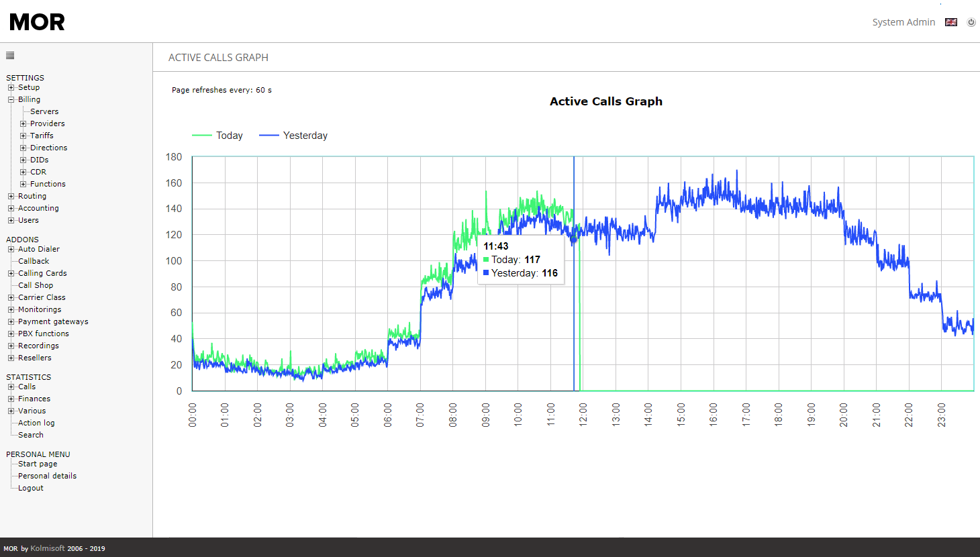The height and width of the screenshot is (557, 980).
Task: Toggle the Yesterday series in legend
Action: click(x=293, y=136)
